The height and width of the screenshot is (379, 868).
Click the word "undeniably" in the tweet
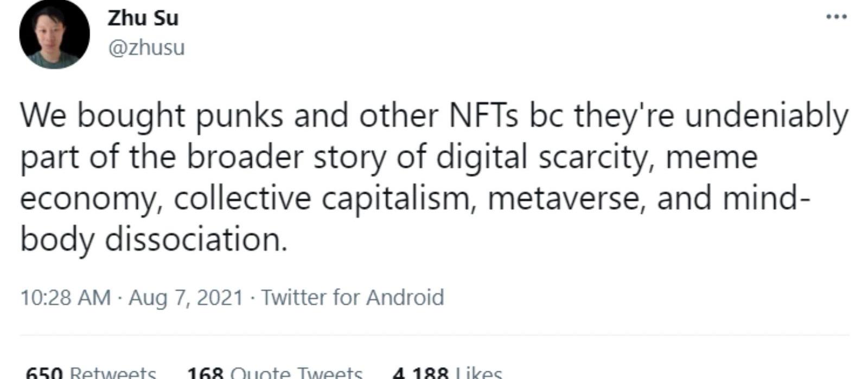click(766, 116)
